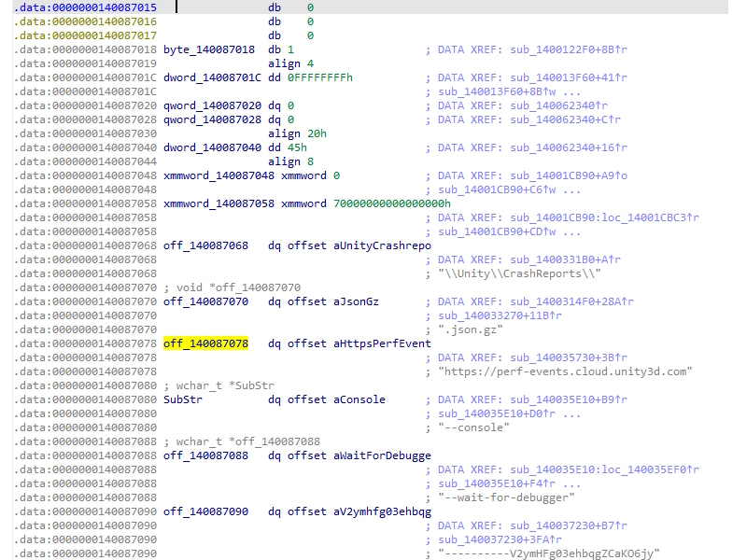Click the align 4 directive

[x=290, y=63]
